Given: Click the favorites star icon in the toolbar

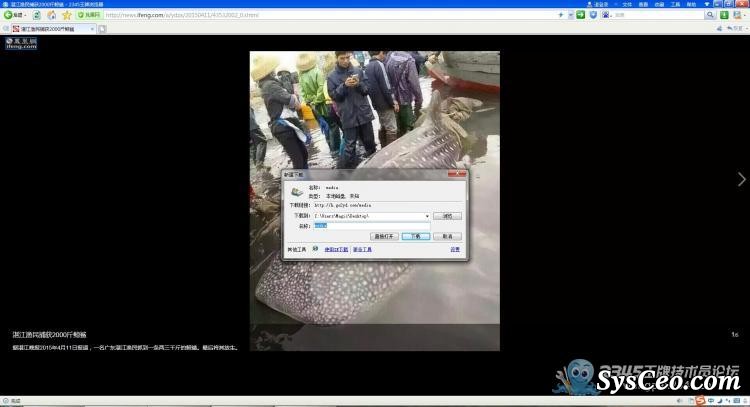Looking at the screenshot, I should click(x=66, y=16).
